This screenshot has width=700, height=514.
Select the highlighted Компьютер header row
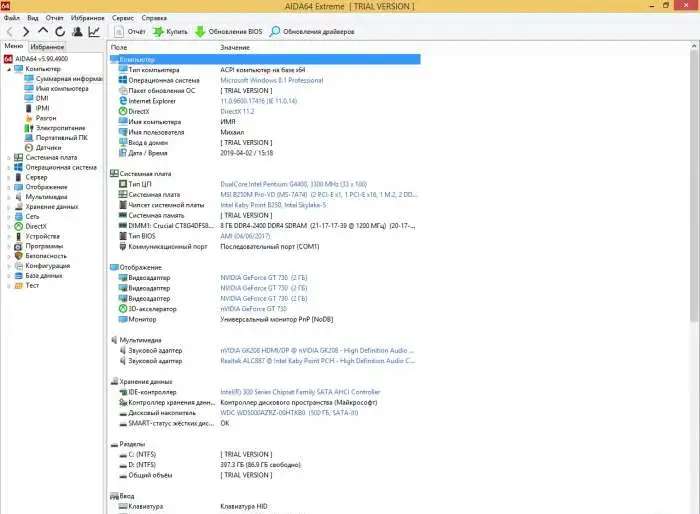265,59
